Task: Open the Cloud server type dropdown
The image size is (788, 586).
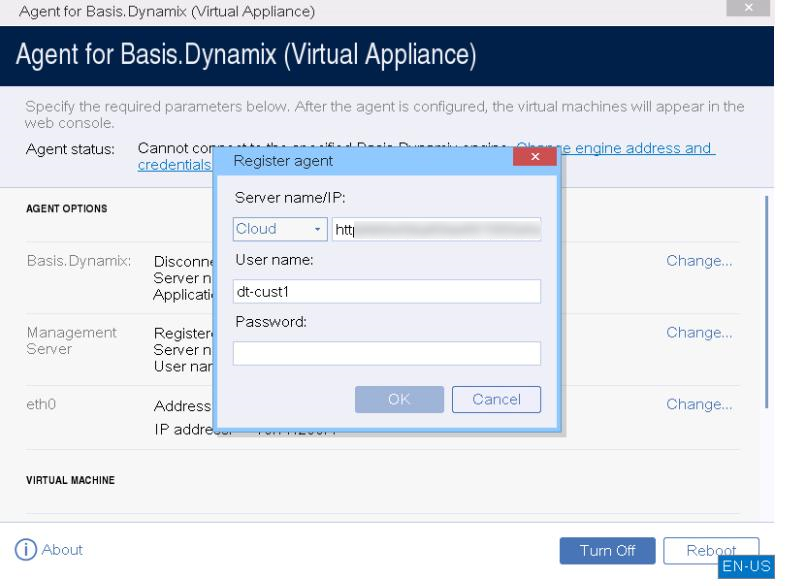Action: coord(280,229)
